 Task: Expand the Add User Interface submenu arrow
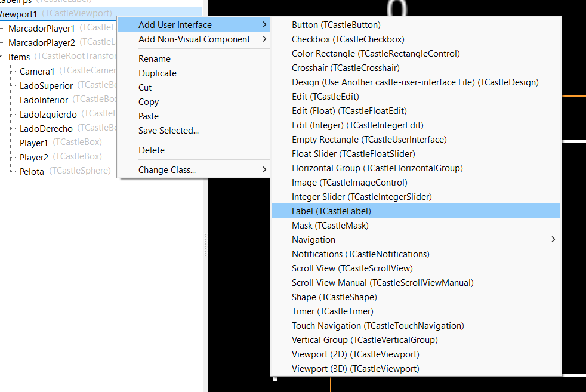[264, 24]
